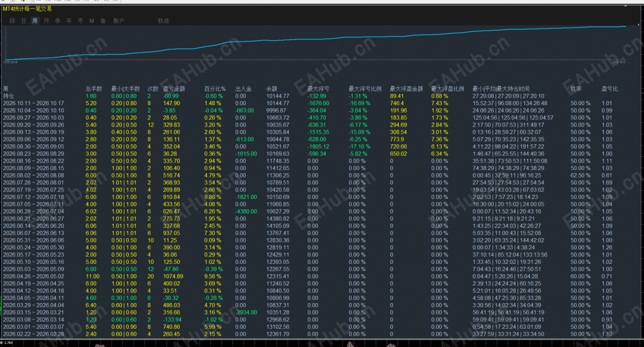644x347 pixels.
Task: Click the 盈亏比 column header
Action: click(x=610, y=88)
